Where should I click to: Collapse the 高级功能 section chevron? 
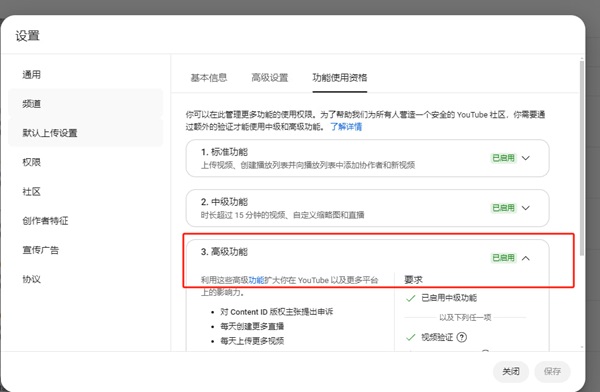(x=526, y=258)
